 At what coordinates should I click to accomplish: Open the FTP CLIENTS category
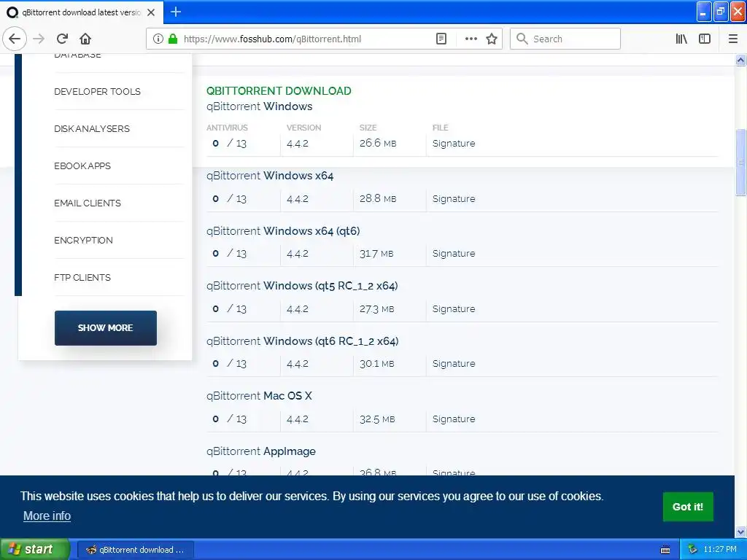coord(82,277)
